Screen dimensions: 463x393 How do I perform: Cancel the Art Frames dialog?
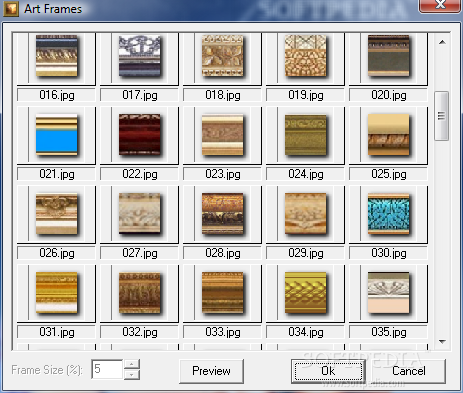tap(409, 371)
